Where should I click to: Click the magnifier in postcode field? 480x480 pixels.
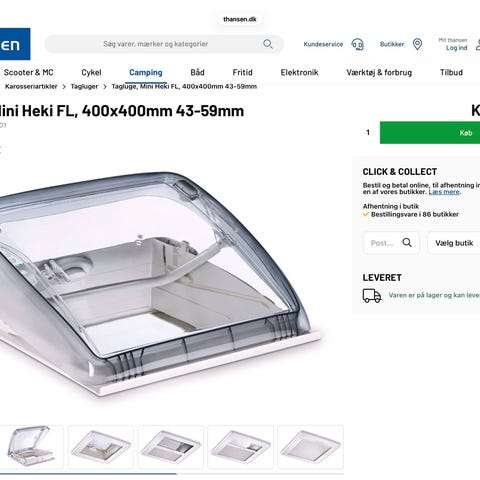point(407,243)
